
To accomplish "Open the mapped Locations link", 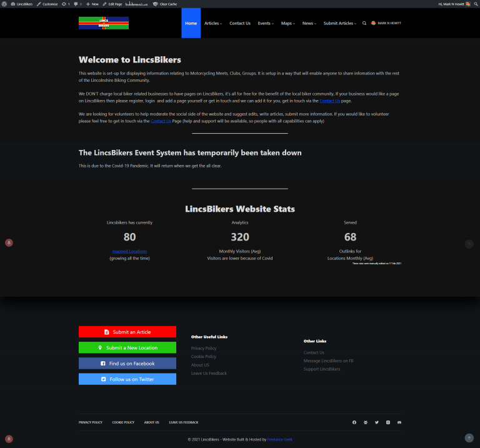I will (129, 251).
